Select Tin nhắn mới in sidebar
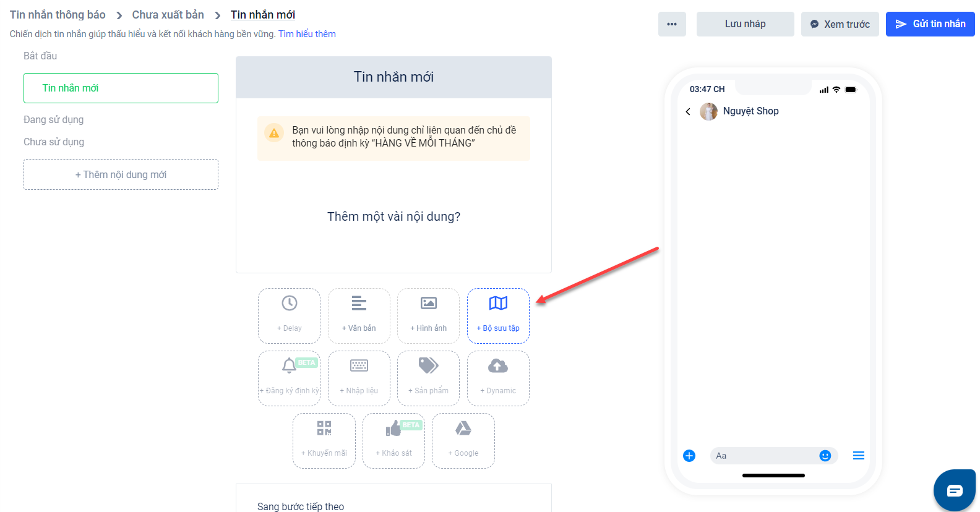 tap(121, 88)
